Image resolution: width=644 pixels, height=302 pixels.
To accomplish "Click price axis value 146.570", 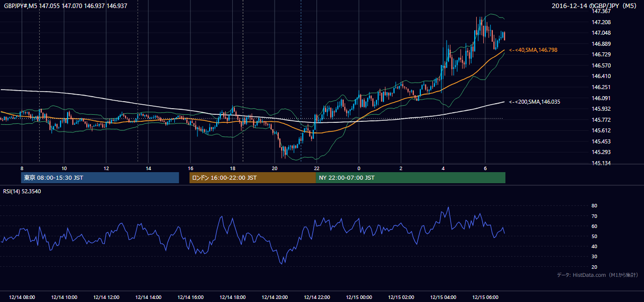I will [x=601, y=65].
